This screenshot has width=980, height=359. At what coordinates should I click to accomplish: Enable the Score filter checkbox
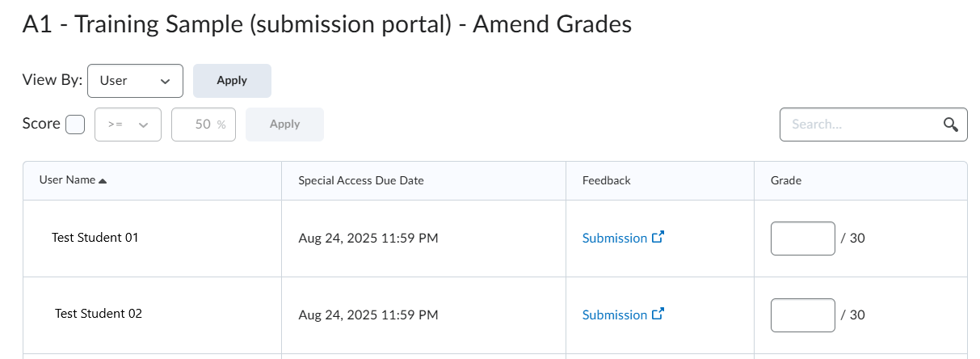click(x=75, y=125)
